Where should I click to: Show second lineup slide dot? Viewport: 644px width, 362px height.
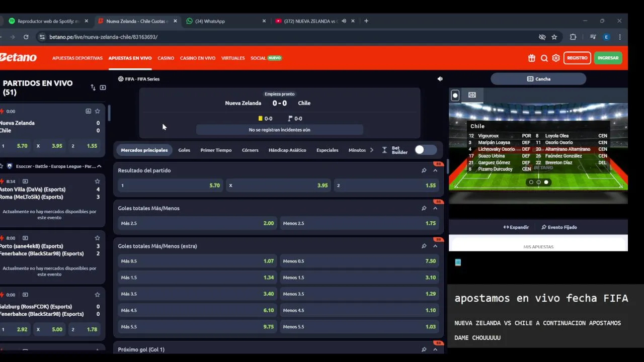coord(538,182)
